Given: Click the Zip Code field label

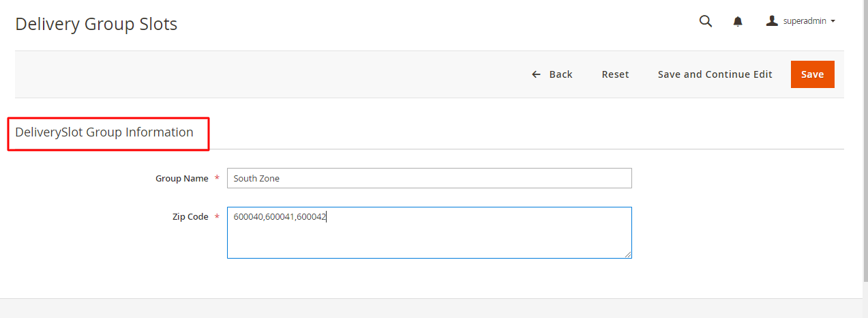Looking at the screenshot, I should (x=190, y=217).
